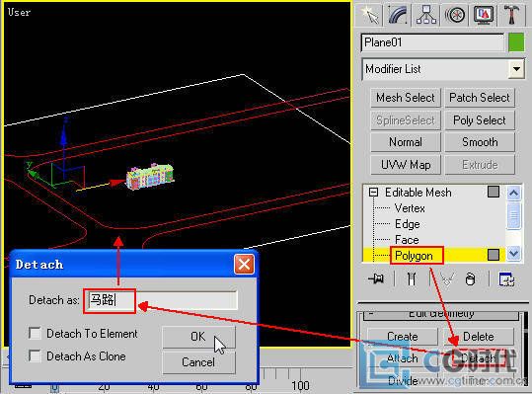Click the Divide button
Image resolution: width=532 pixels, height=394 pixels.
(x=403, y=381)
